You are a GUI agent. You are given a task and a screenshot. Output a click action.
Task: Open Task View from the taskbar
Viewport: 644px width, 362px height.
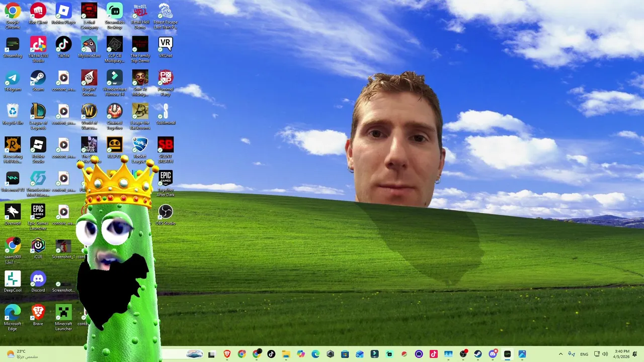point(212,354)
